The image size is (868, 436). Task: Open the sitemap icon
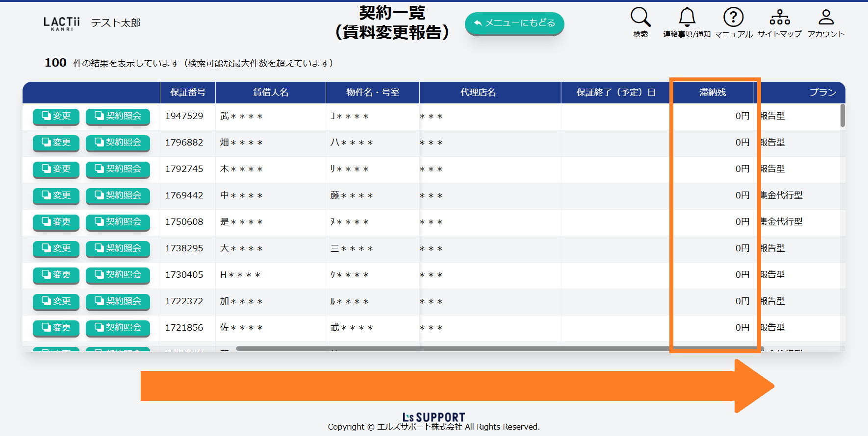pyautogui.click(x=780, y=18)
